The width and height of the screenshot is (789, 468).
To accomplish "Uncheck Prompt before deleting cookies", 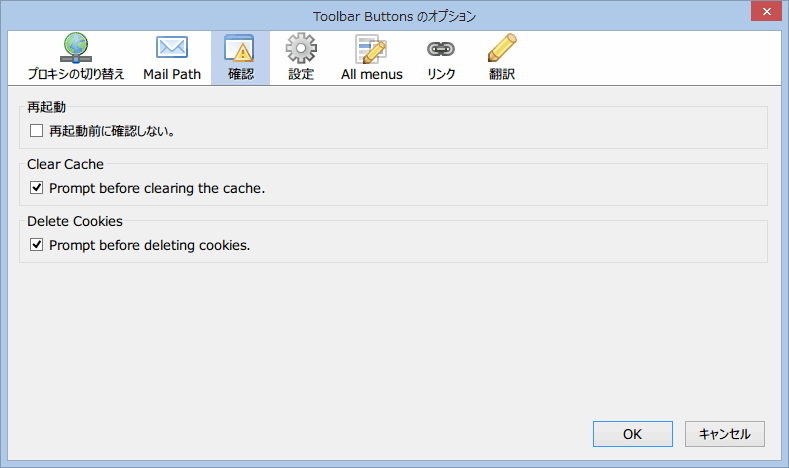I will pyautogui.click(x=36, y=245).
